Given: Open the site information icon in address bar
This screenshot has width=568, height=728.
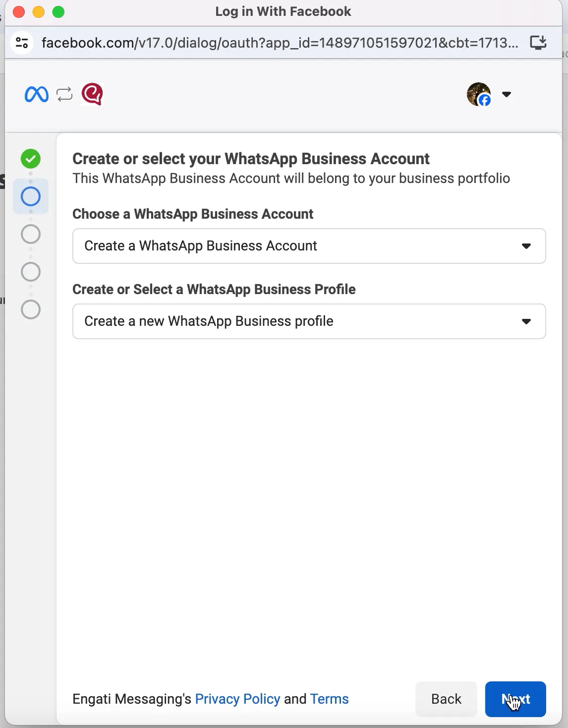Looking at the screenshot, I should point(22,43).
